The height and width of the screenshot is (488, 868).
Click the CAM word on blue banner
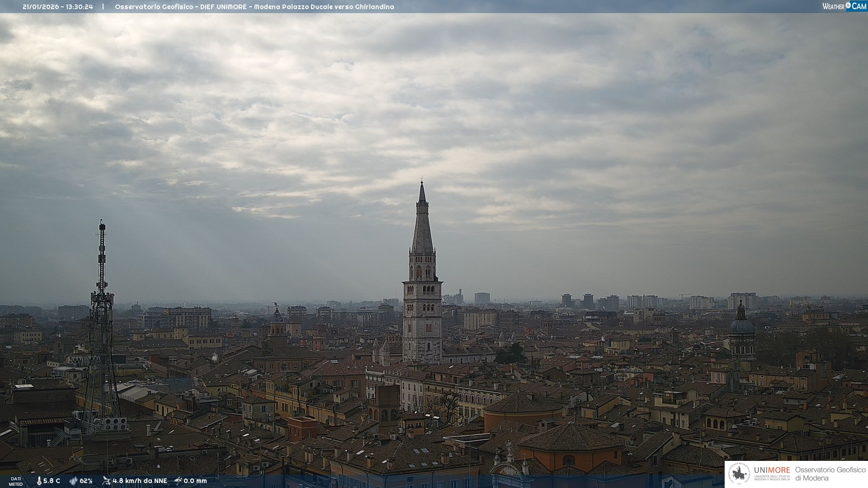tap(859, 6)
